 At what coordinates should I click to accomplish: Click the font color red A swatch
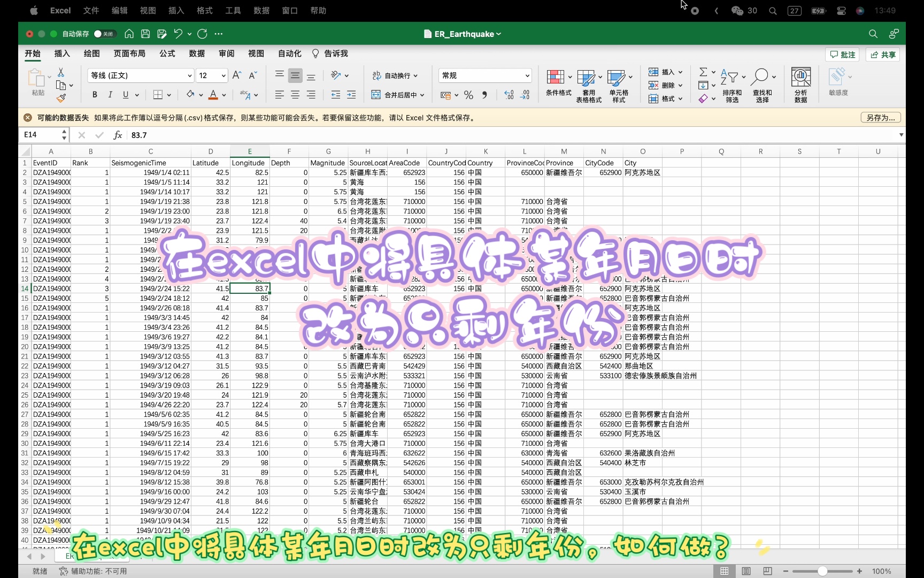pyautogui.click(x=213, y=95)
